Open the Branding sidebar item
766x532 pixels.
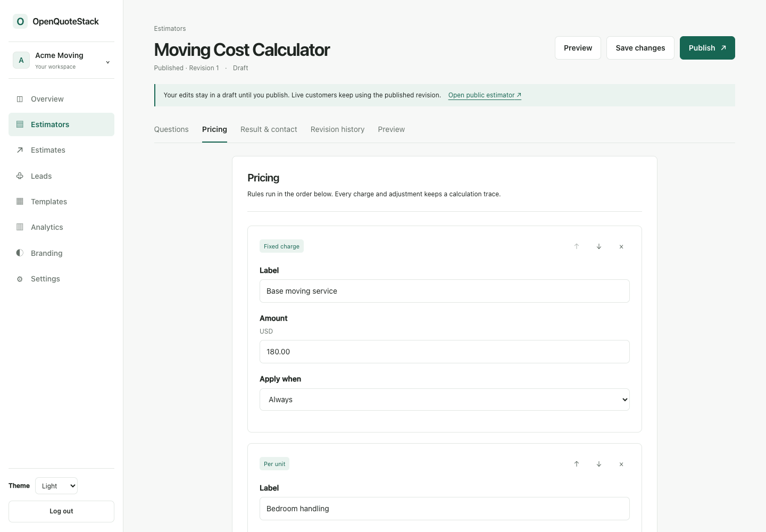pyautogui.click(x=61, y=253)
